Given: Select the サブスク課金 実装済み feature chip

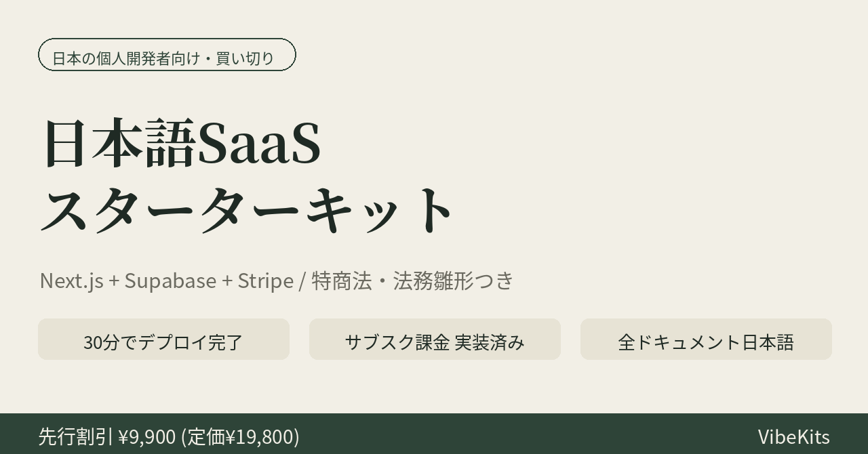Looking at the screenshot, I should (435, 339).
